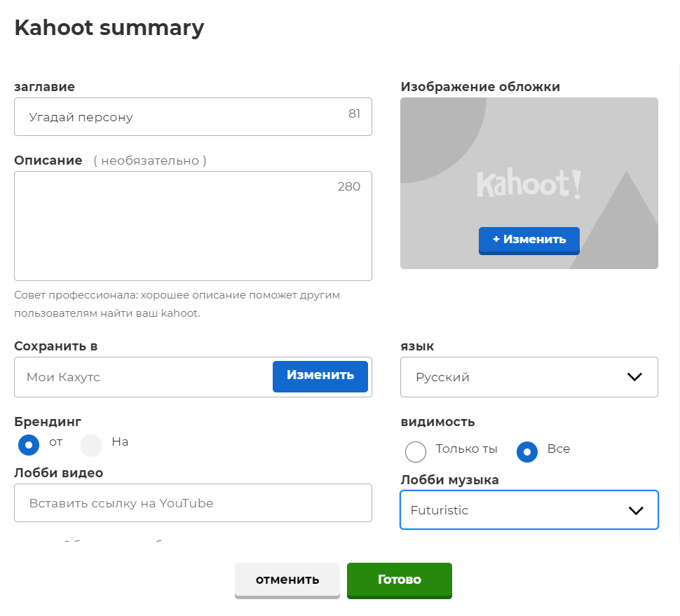Select Брендинг option На
The width and height of the screenshot is (680, 616).
click(x=91, y=445)
